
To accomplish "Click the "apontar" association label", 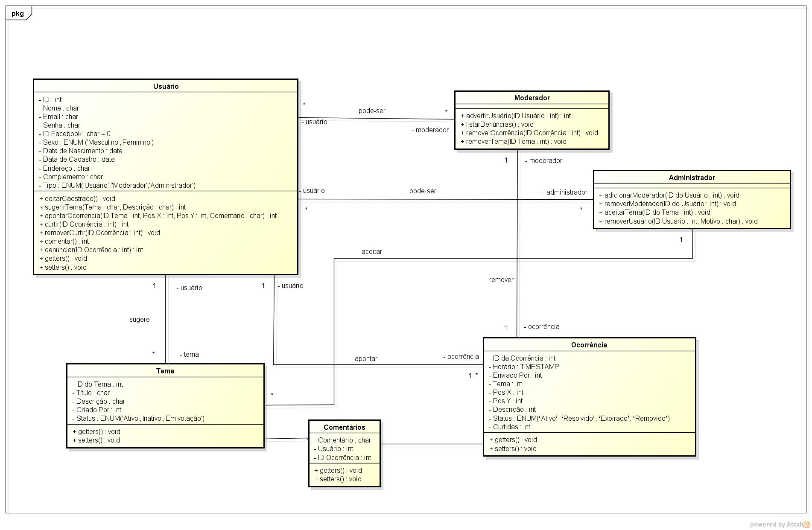I will tap(366, 359).
